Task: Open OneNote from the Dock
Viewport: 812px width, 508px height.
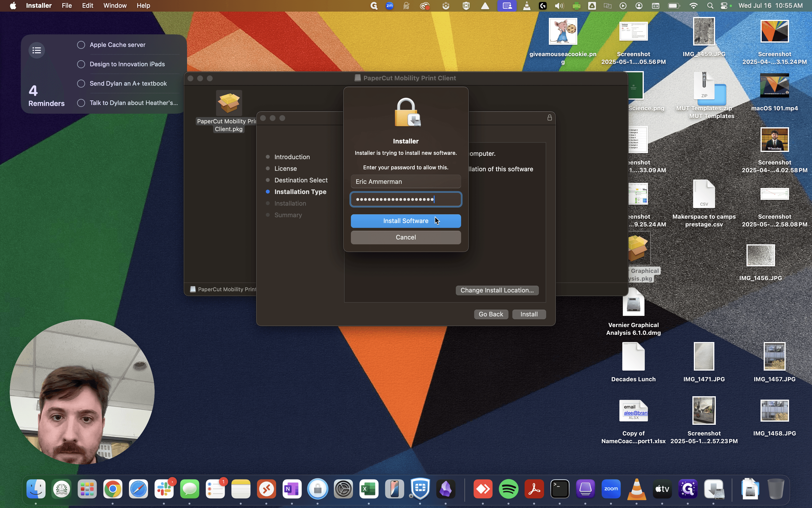Action: point(292,489)
